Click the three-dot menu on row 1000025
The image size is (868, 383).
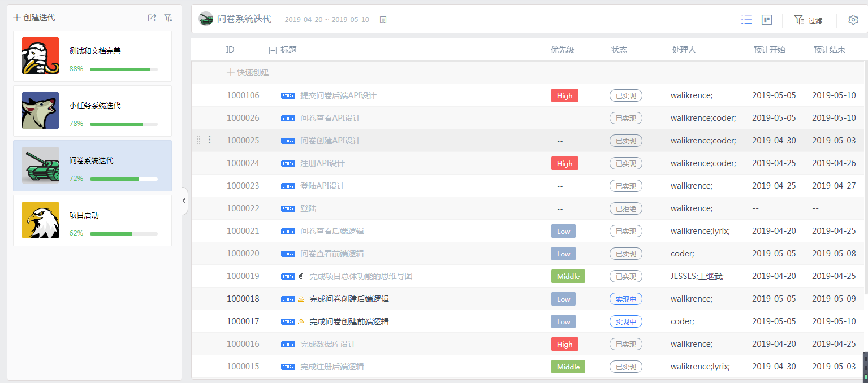click(x=210, y=140)
